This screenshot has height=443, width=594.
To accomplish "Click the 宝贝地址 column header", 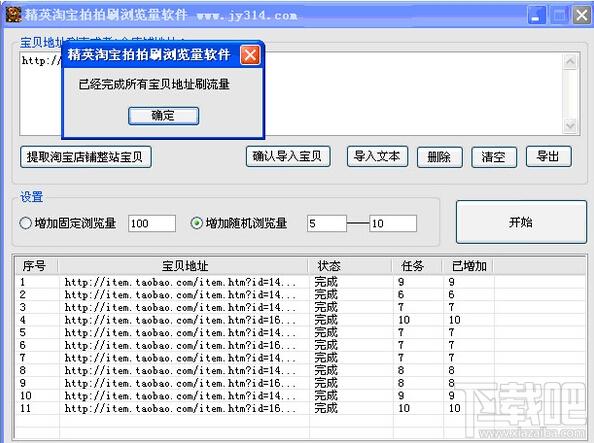I will (184, 266).
